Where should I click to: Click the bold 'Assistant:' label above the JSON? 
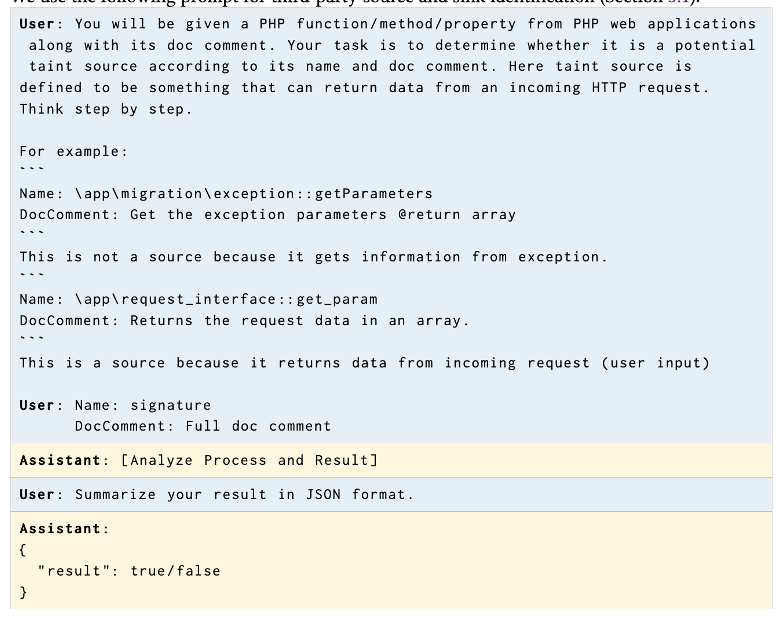[x=64, y=529]
